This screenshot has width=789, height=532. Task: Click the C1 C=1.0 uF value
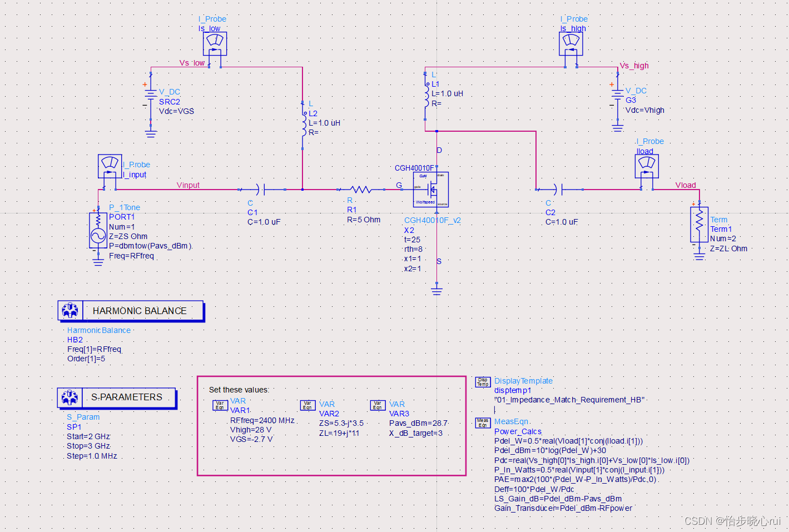click(264, 222)
